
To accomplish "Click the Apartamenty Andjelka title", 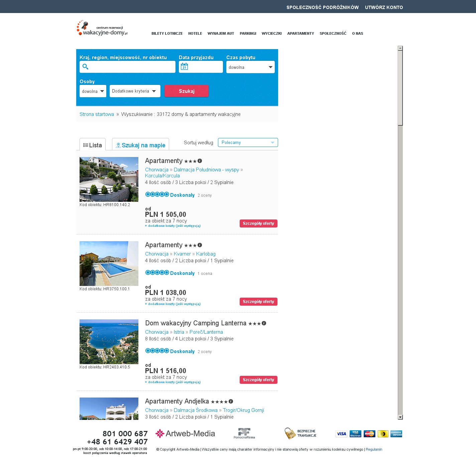I will coord(177,402).
